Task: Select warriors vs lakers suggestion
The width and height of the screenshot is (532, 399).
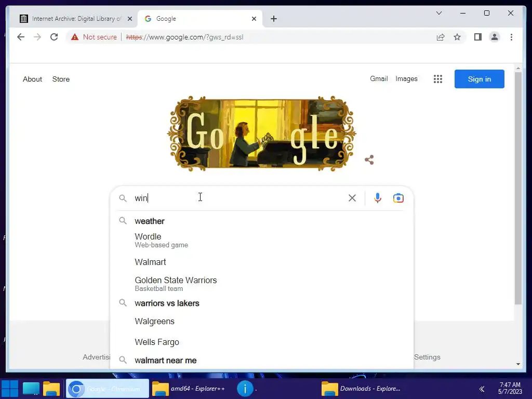Action: pos(262,303)
